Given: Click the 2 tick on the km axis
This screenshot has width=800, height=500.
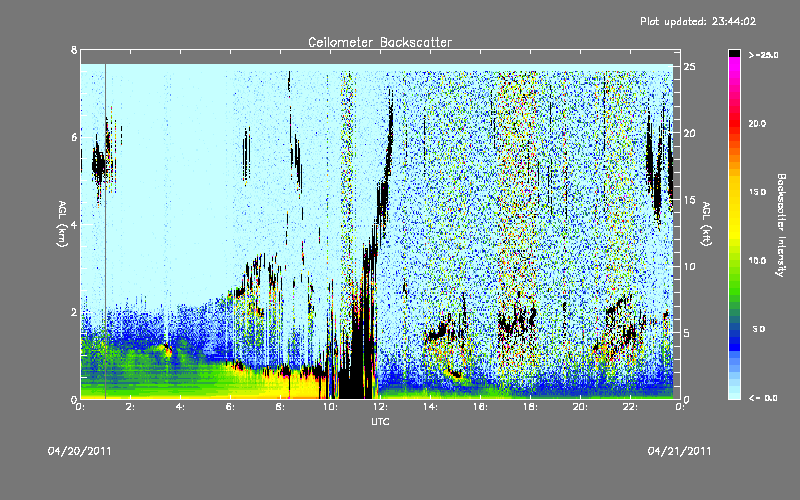Looking at the screenshot, I should [74, 312].
